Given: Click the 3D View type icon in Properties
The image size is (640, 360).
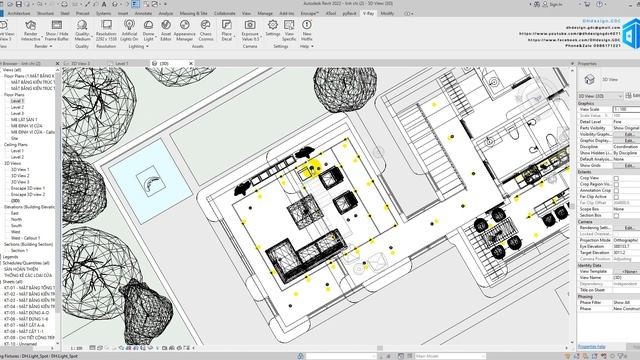Looking at the screenshot, I should click(x=589, y=79).
